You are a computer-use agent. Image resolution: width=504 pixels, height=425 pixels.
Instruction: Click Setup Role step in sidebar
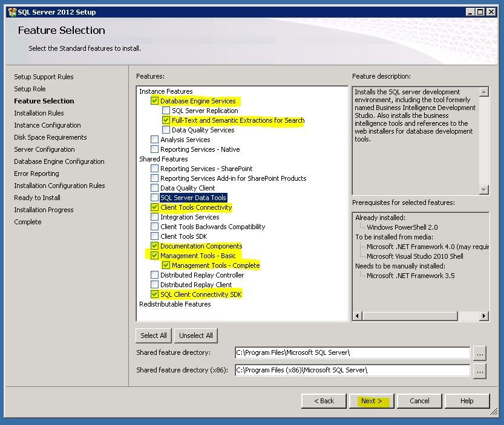[30, 89]
